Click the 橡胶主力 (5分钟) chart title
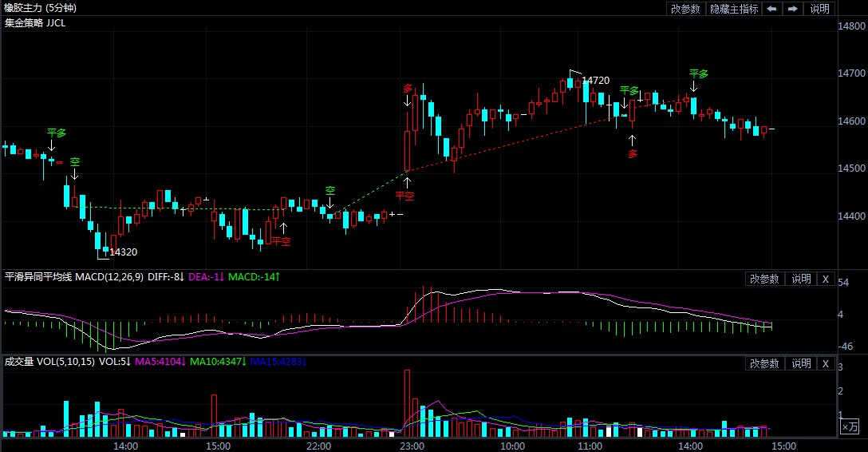Viewport: 868px width, 452px height. pyautogui.click(x=41, y=8)
